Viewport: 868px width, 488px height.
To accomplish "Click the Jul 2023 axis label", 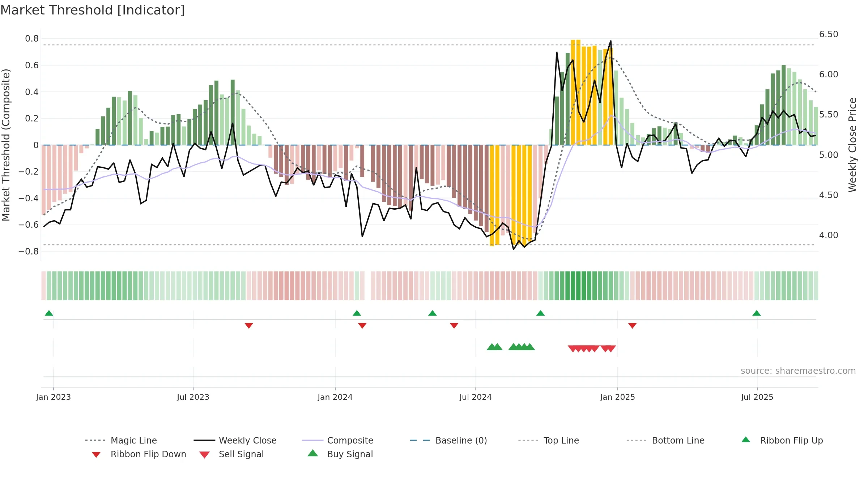I will 193,397.
